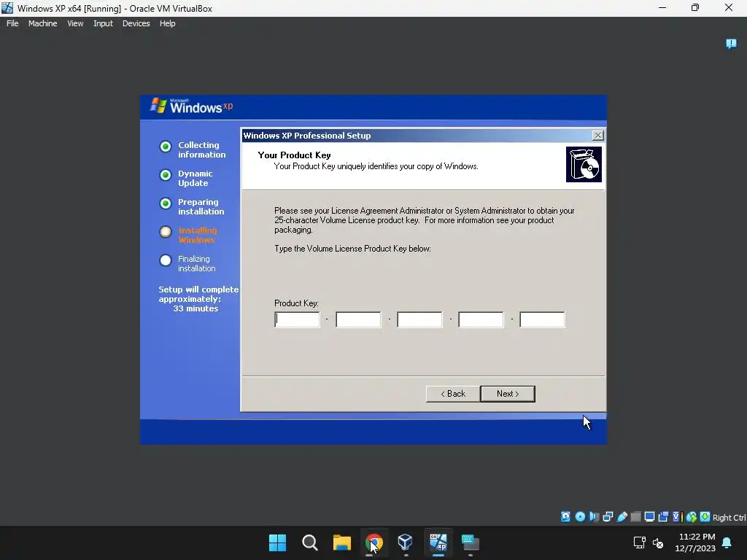Open the View menu

click(75, 23)
